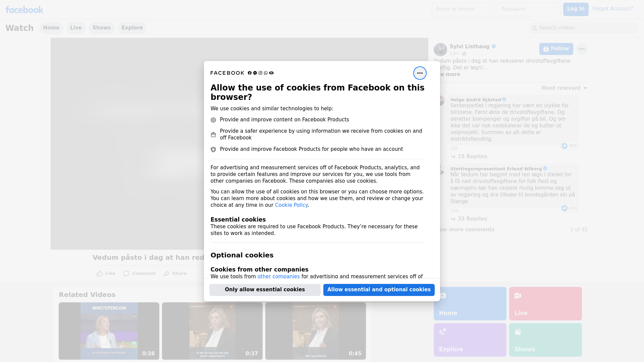Open the Cookie Policy link
The image size is (644, 362).
click(291, 205)
